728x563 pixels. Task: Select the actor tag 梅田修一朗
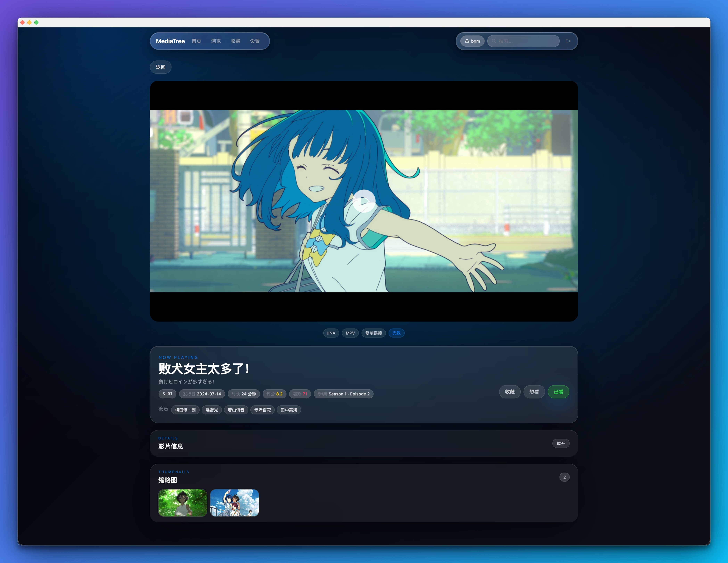[185, 410]
